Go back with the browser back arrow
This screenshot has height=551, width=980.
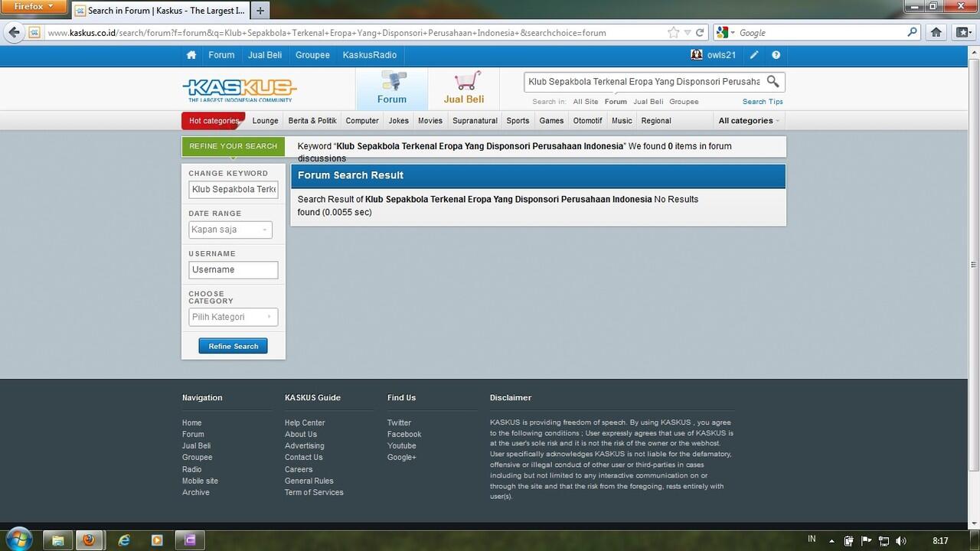[14, 32]
